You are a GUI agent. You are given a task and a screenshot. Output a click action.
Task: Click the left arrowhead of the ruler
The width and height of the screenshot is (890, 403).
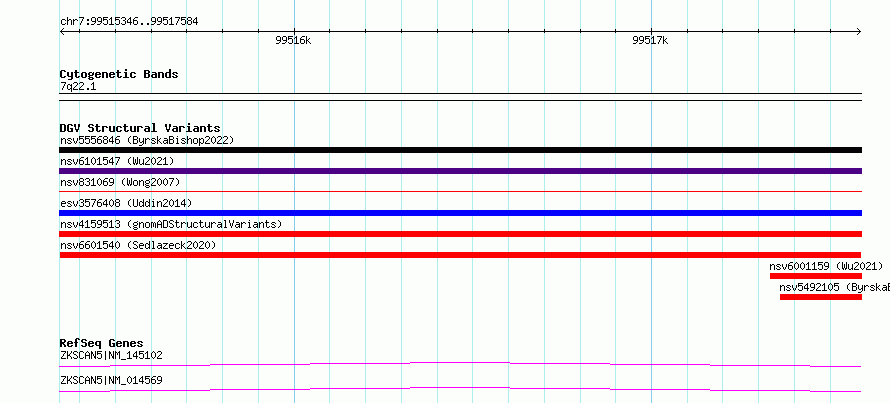tap(62, 31)
